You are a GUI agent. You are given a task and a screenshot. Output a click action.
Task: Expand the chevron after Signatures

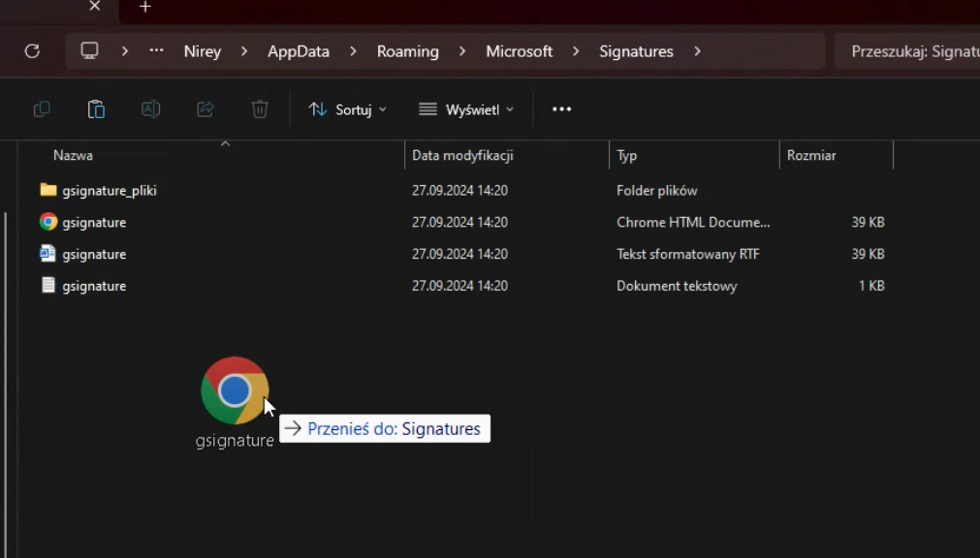(698, 51)
